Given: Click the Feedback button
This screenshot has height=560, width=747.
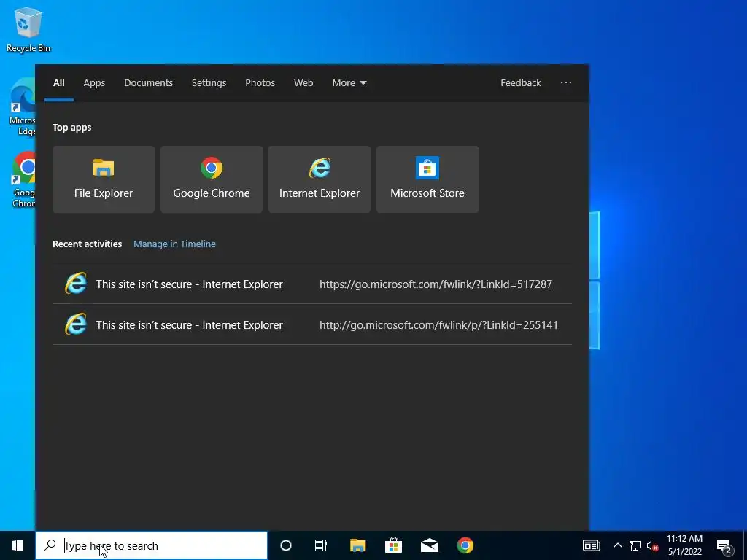Looking at the screenshot, I should [521, 83].
